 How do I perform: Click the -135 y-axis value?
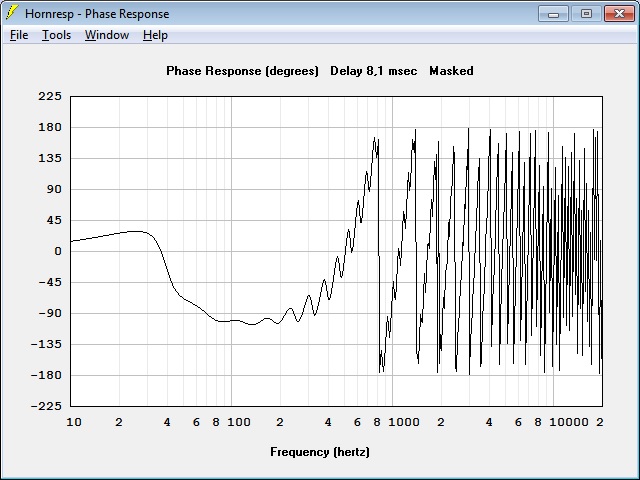46,344
